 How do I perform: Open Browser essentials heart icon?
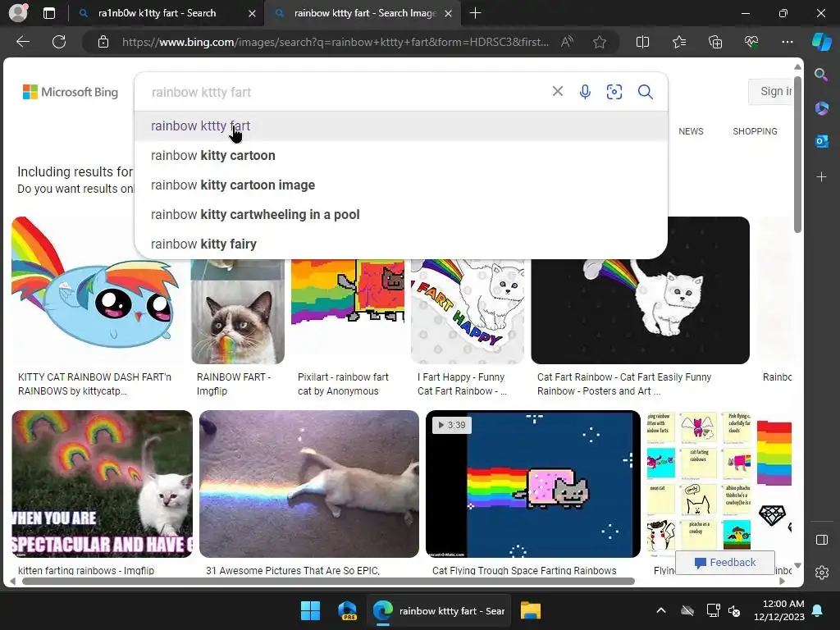tap(751, 42)
